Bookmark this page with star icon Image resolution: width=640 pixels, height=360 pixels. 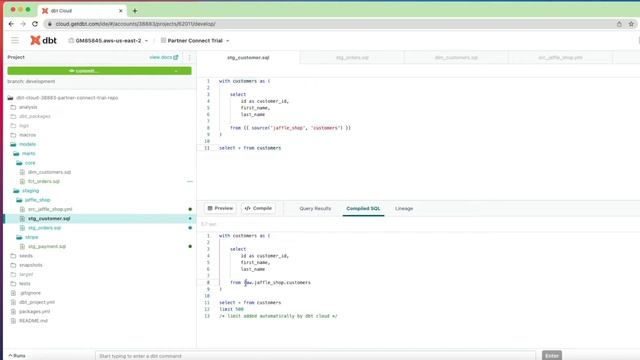pos(631,24)
